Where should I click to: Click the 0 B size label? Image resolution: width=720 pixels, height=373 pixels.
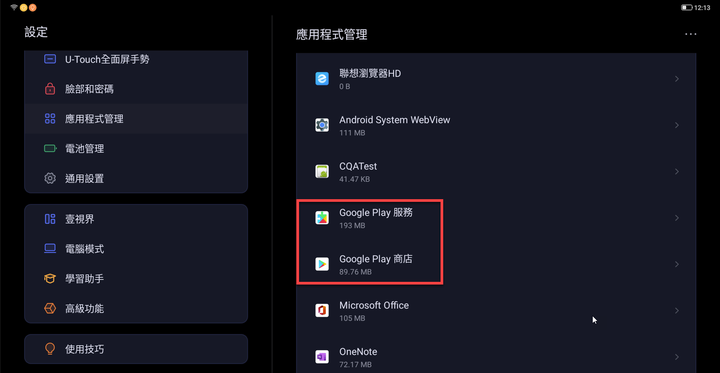pyautogui.click(x=345, y=86)
